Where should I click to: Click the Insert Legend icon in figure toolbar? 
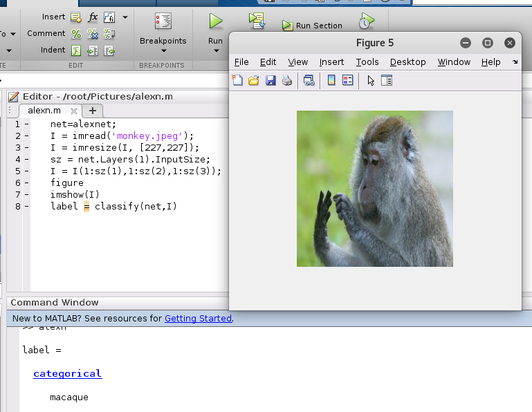347,81
